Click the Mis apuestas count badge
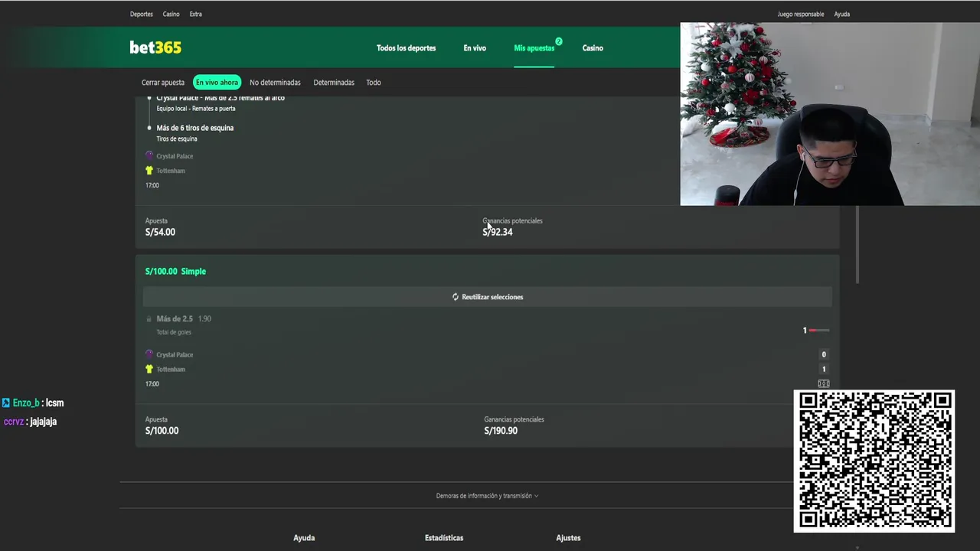Image resolution: width=980 pixels, height=551 pixels. tap(559, 41)
